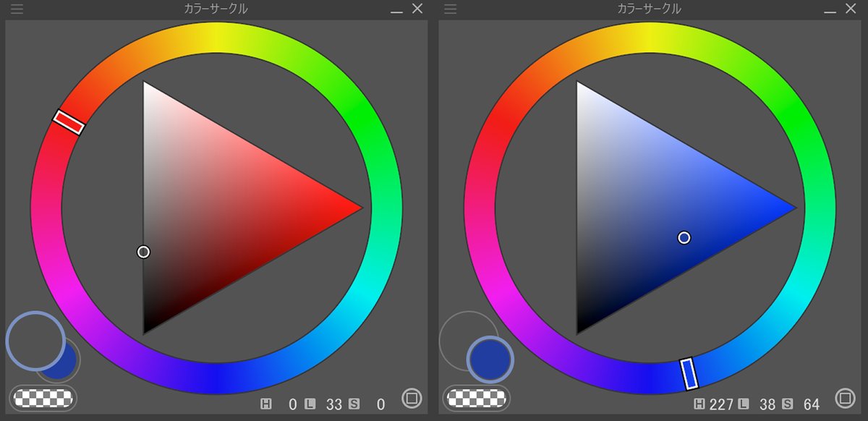Select the right panel's transparent color swatch

pos(477,398)
